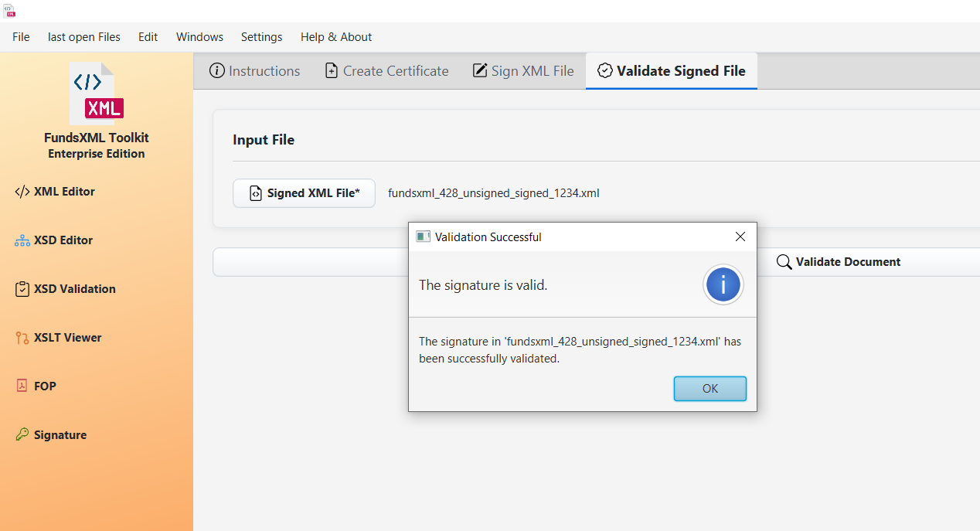Click the 'Validation Successful' dialog title
This screenshot has height=531, width=980.
[488, 237]
